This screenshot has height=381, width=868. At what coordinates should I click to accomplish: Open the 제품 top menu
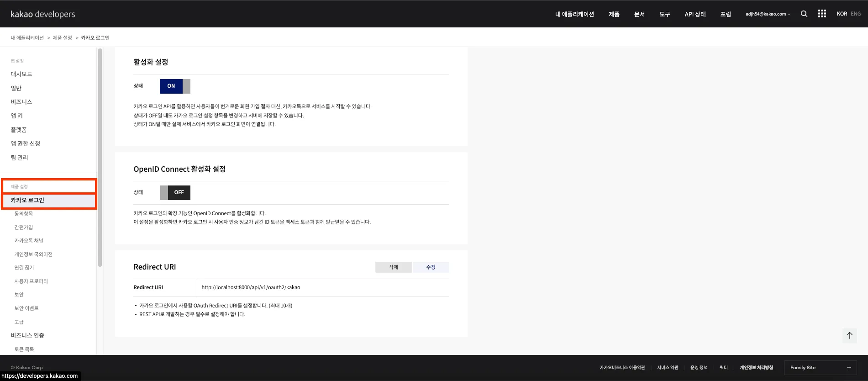[614, 14]
